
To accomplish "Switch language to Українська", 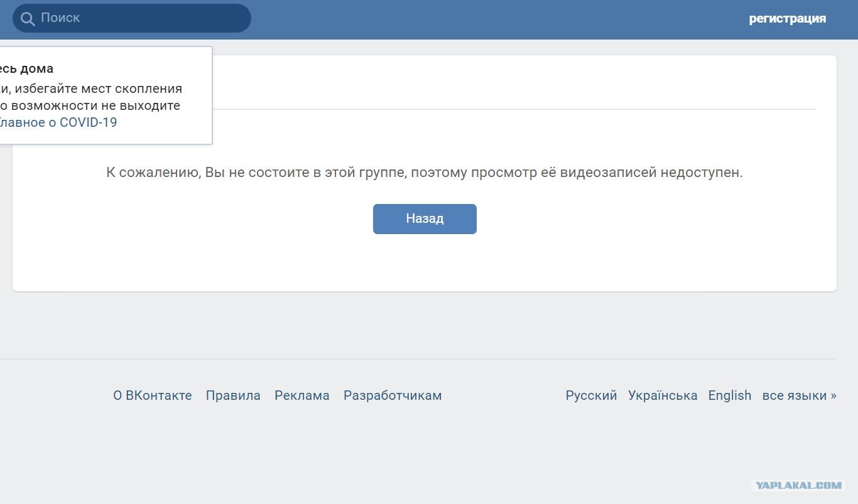I will click(663, 395).
